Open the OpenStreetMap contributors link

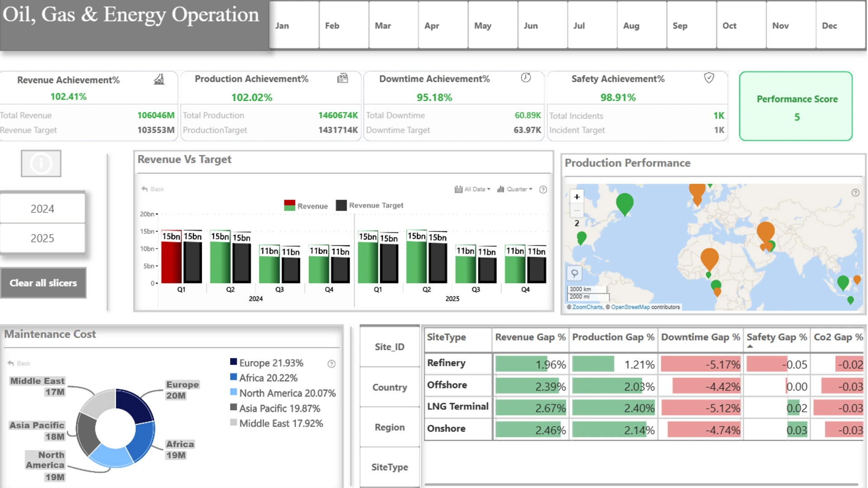click(630, 307)
